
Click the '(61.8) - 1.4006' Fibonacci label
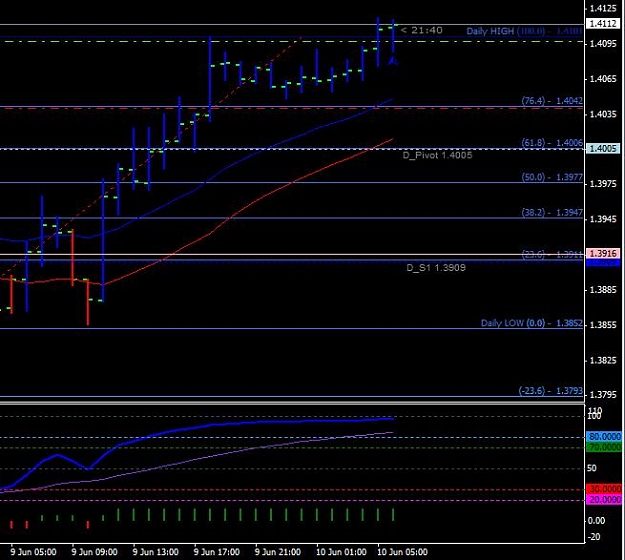[x=552, y=142]
